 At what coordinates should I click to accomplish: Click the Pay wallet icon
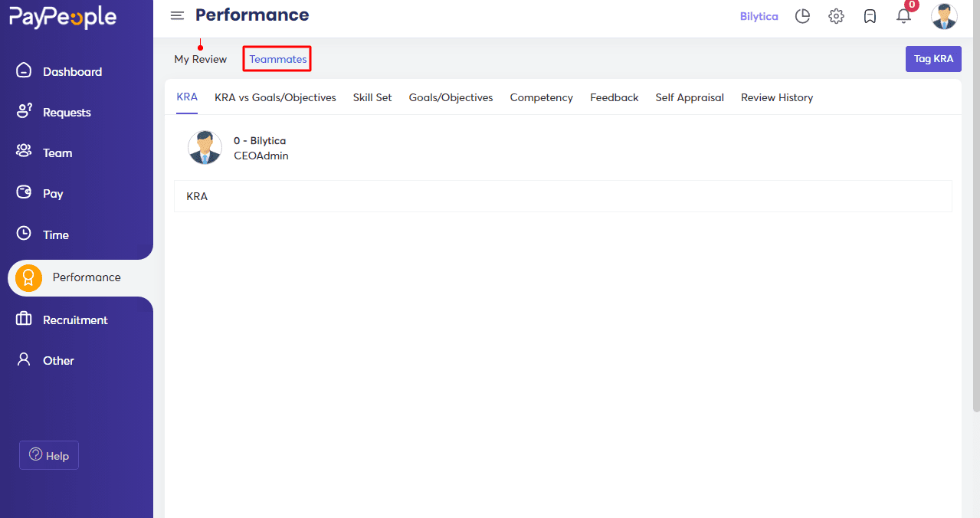(x=24, y=192)
